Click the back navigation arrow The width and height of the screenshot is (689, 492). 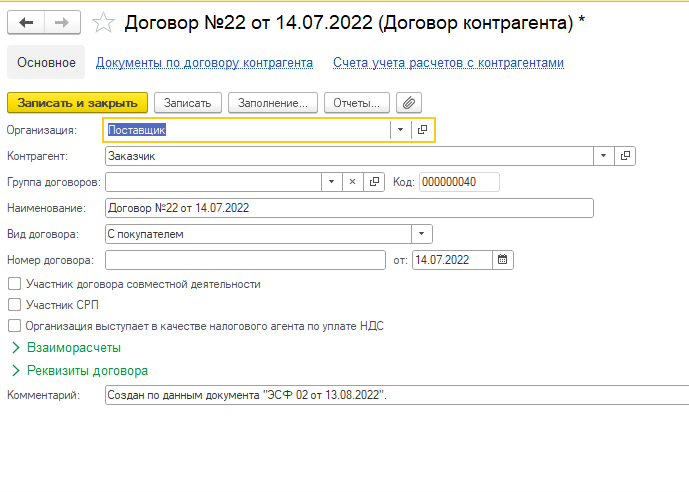click(26, 21)
